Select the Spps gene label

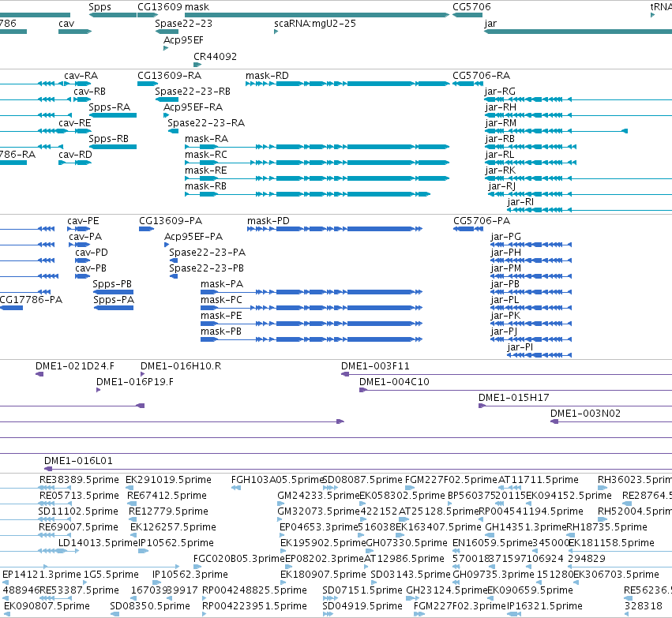(x=99, y=7)
